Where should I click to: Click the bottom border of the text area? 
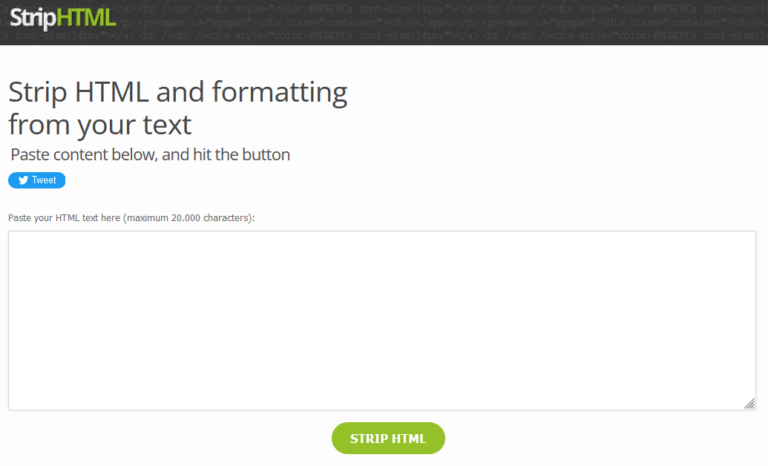(382, 410)
